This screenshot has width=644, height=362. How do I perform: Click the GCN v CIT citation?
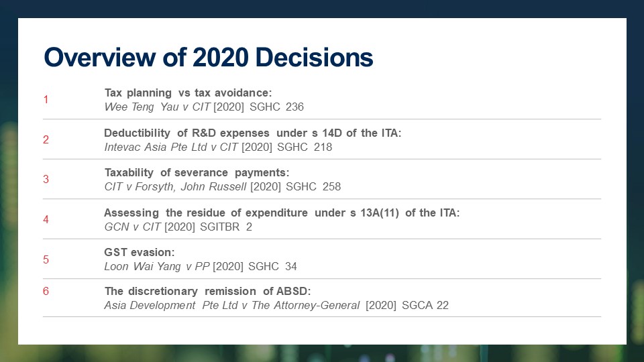click(178, 227)
